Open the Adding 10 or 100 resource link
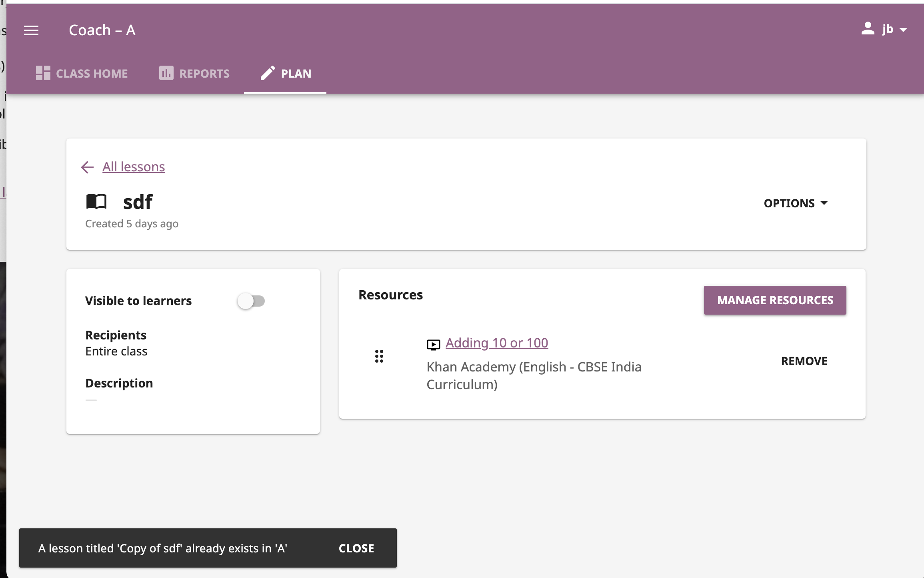Screen dimensions: 924x578 497,343
